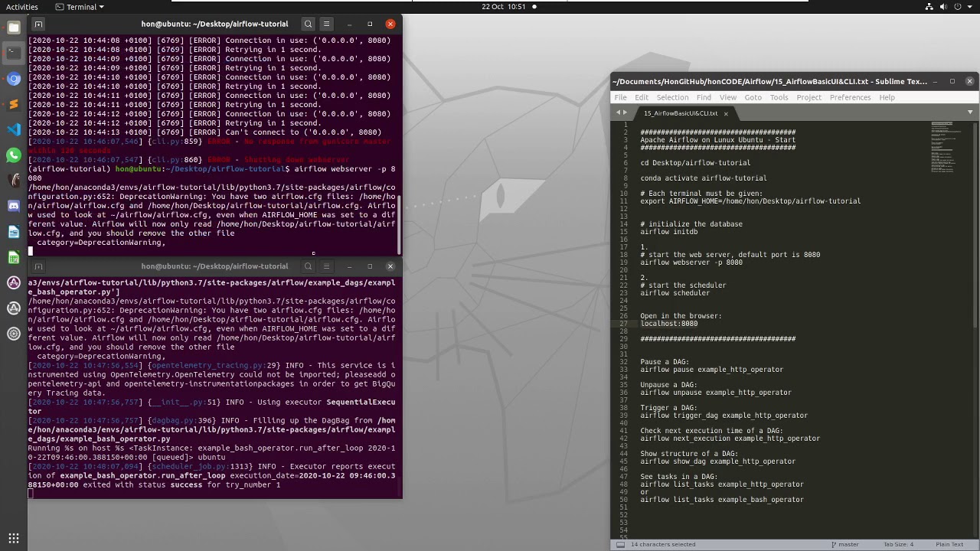Click the master git branch indicator
Screen dimensions: 980x551
844,544
